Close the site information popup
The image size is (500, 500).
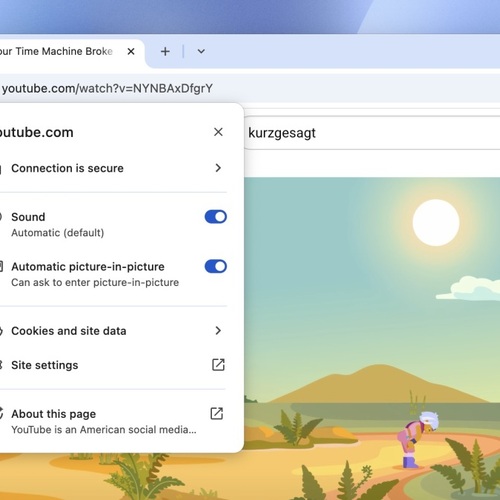(218, 132)
